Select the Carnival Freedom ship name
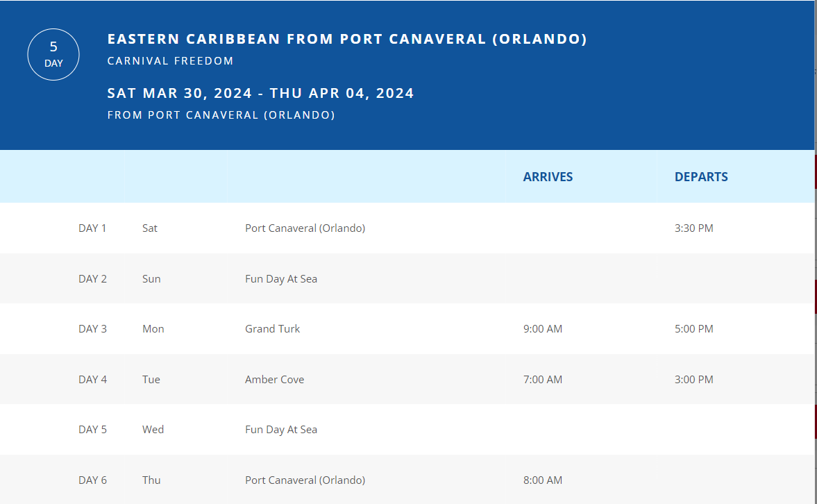The image size is (817, 504). click(170, 61)
